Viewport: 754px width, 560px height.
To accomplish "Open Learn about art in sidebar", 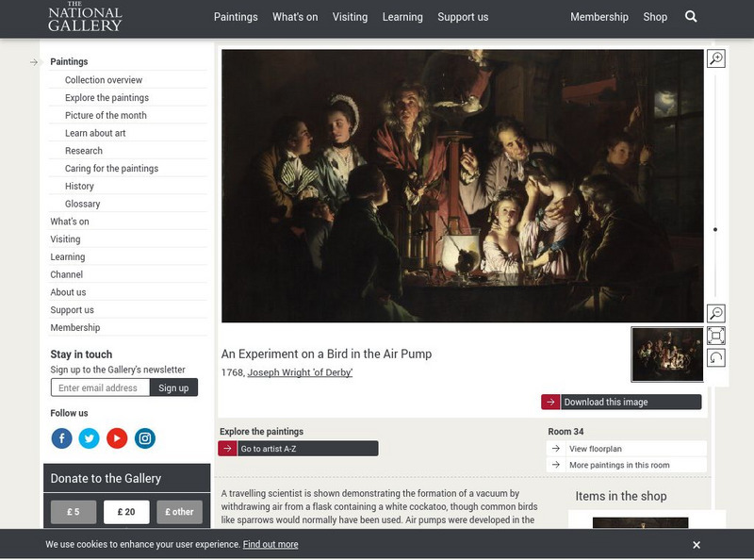I will coord(95,133).
